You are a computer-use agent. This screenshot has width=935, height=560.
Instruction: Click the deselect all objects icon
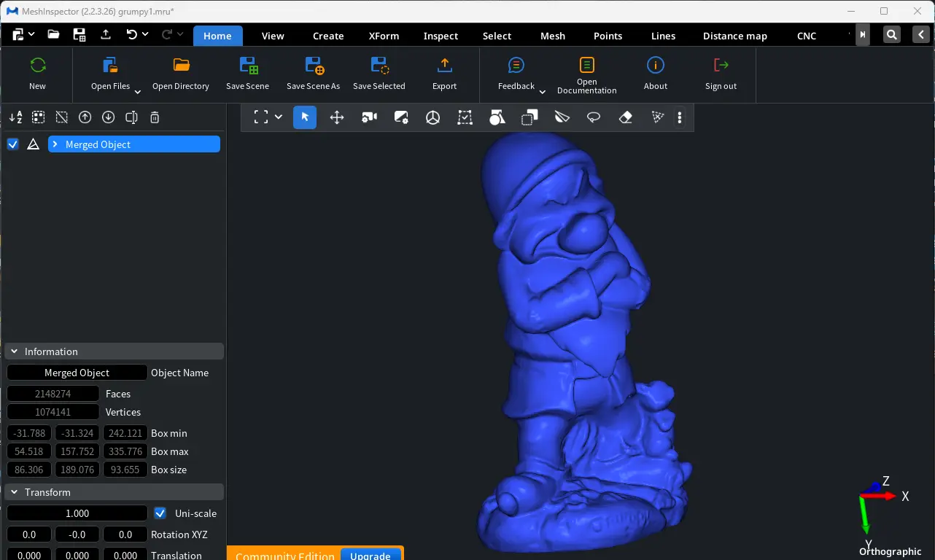[x=62, y=117]
